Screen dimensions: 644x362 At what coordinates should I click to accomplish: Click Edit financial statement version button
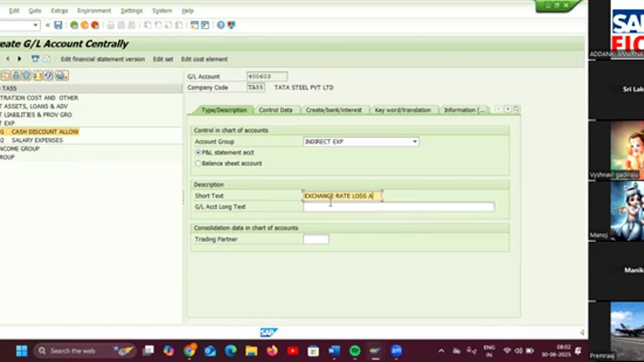click(x=103, y=59)
